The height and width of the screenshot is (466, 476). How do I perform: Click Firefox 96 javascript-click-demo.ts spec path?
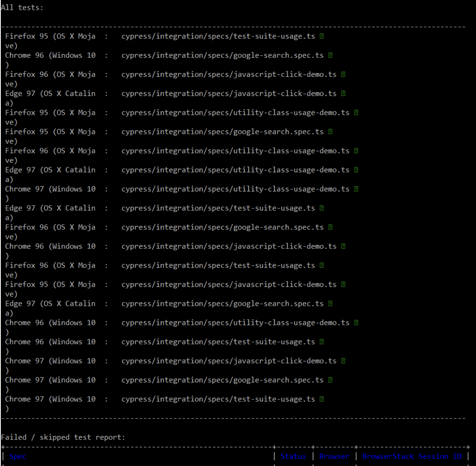click(228, 74)
